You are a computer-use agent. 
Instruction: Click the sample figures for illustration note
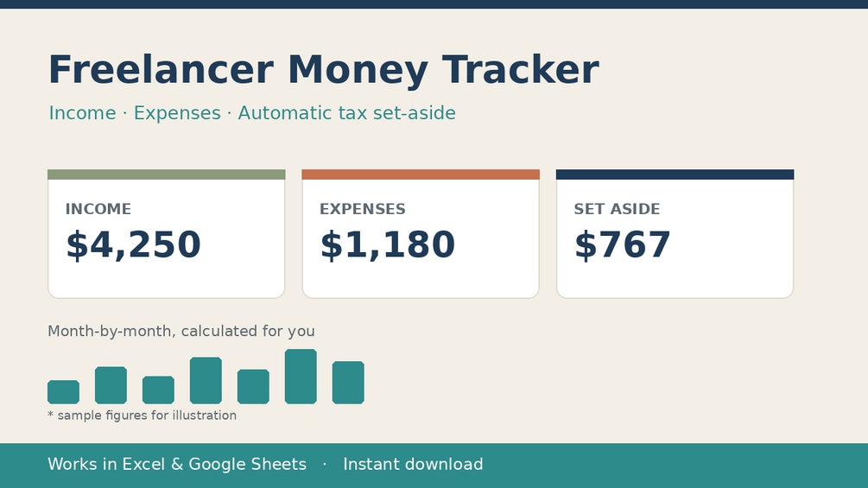[x=143, y=415]
